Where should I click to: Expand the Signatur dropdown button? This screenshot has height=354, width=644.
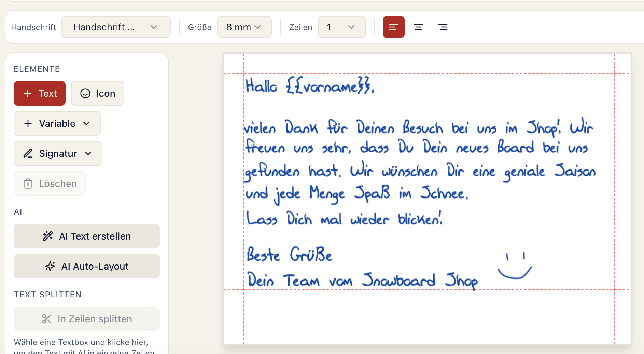pos(58,153)
